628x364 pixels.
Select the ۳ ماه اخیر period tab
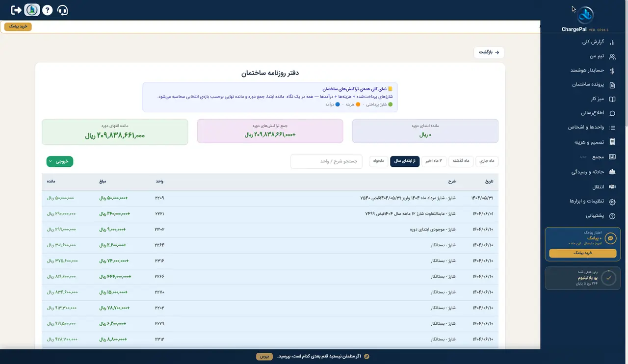(x=434, y=161)
